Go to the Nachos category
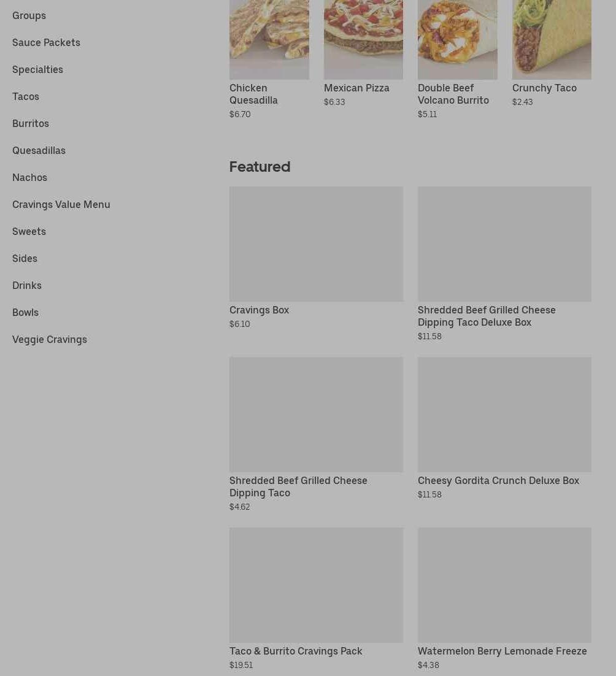This screenshot has width=616, height=676. click(29, 178)
